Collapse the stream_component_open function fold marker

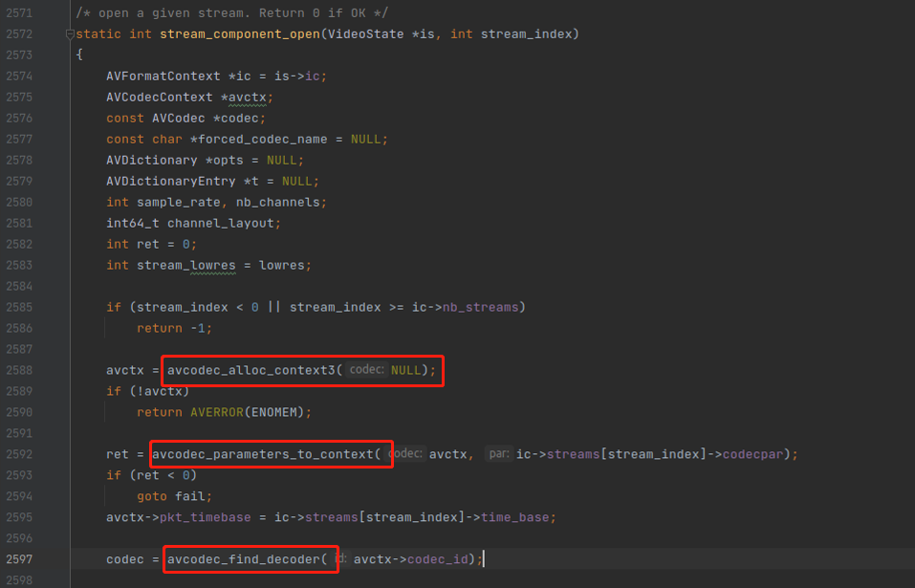70,34
